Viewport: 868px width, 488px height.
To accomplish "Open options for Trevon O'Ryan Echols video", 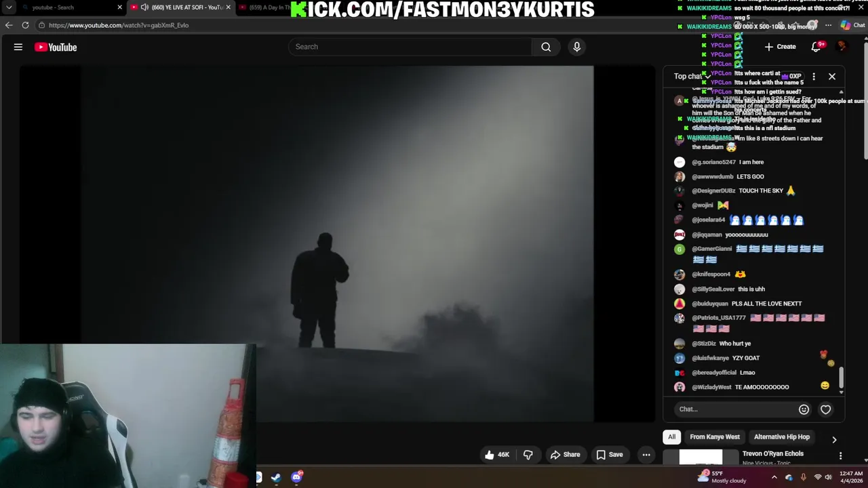I will 840,456.
